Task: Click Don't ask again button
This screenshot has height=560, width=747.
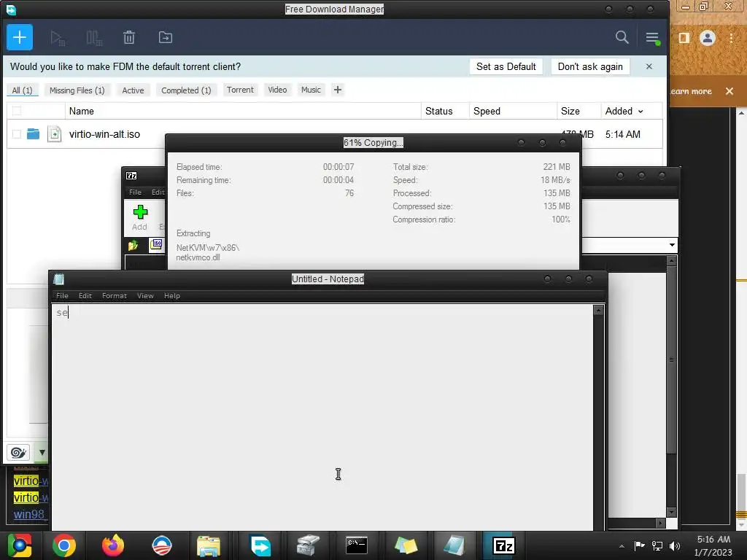Action: click(590, 66)
